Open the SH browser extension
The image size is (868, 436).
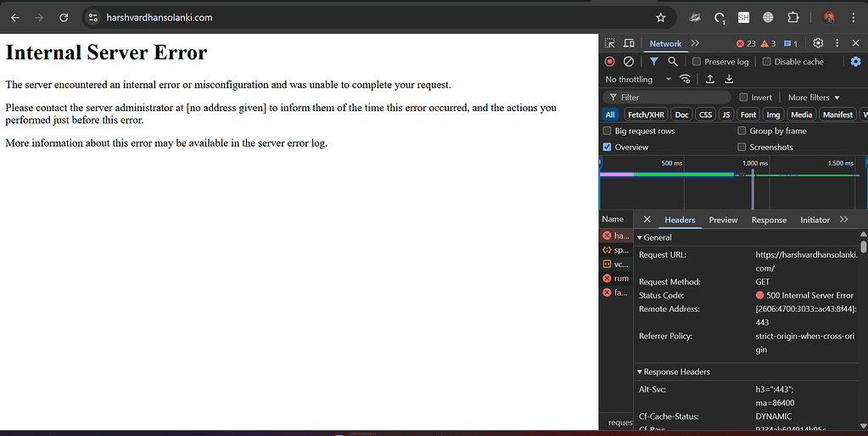click(x=743, y=18)
